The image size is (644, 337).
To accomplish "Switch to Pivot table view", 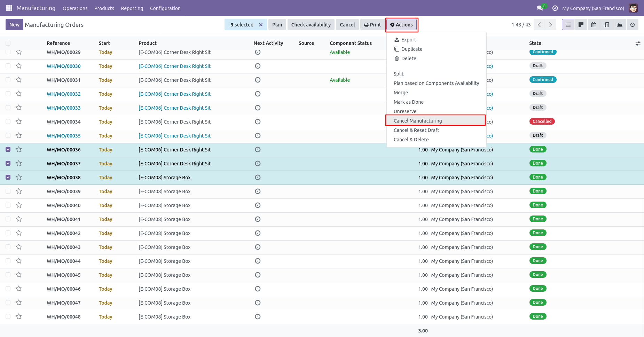I will (607, 25).
